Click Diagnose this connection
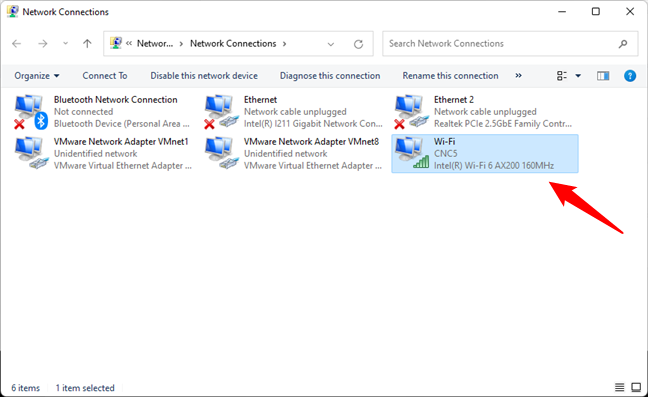This screenshot has height=397, width=648. (x=330, y=76)
